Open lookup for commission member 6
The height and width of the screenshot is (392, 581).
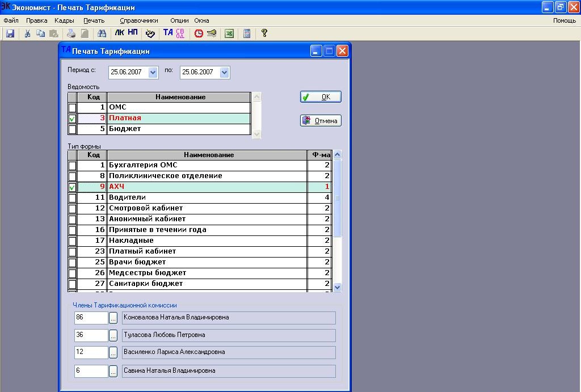pyautogui.click(x=113, y=371)
